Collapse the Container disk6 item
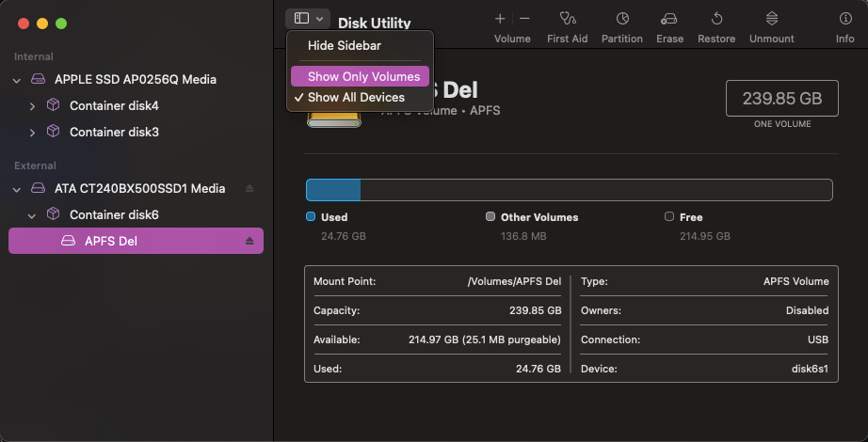The image size is (868, 442). (x=33, y=214)
